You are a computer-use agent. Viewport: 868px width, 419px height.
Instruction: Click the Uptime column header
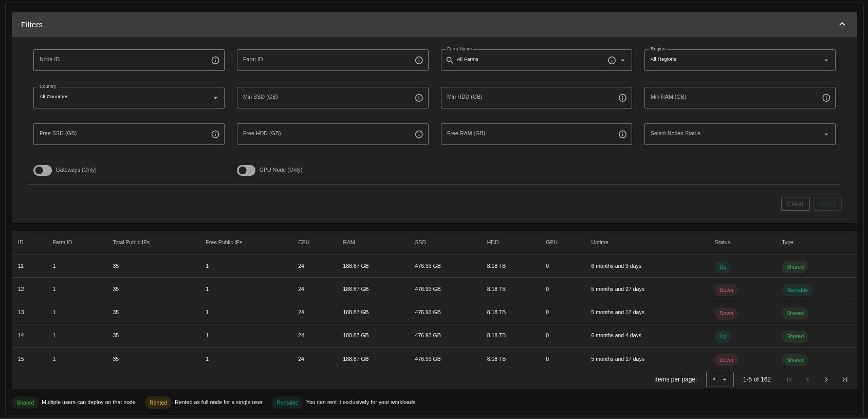click(599, 242)
